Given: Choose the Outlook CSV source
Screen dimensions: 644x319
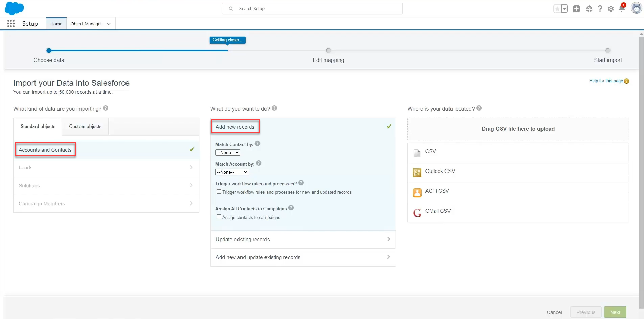Looking at the screenshot, I should click(x=518, y=173).
